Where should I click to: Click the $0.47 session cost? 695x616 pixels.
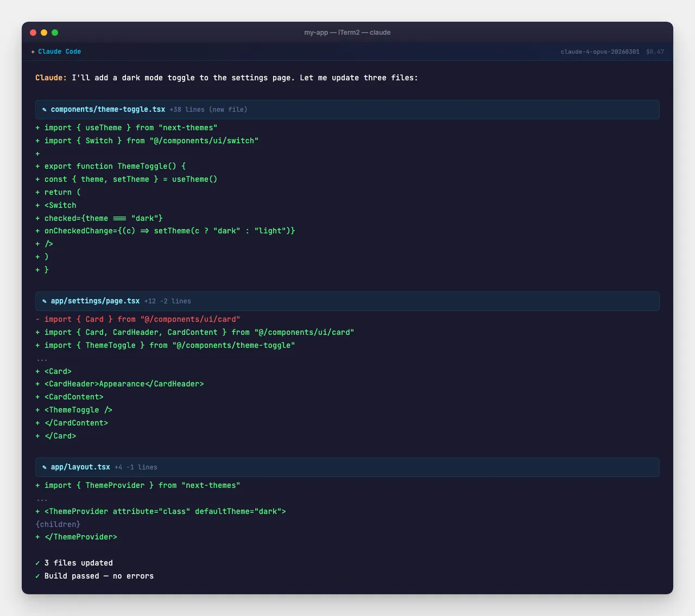(x=655, y=52)
